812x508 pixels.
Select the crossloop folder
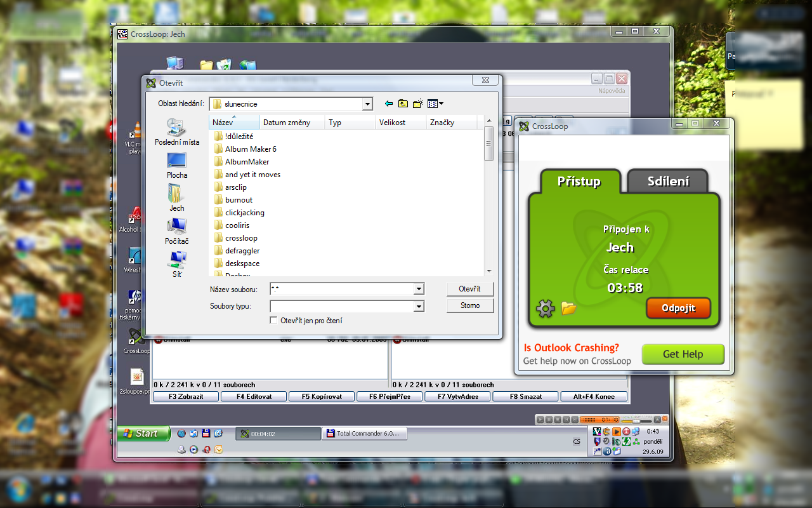tap(235, 237)
